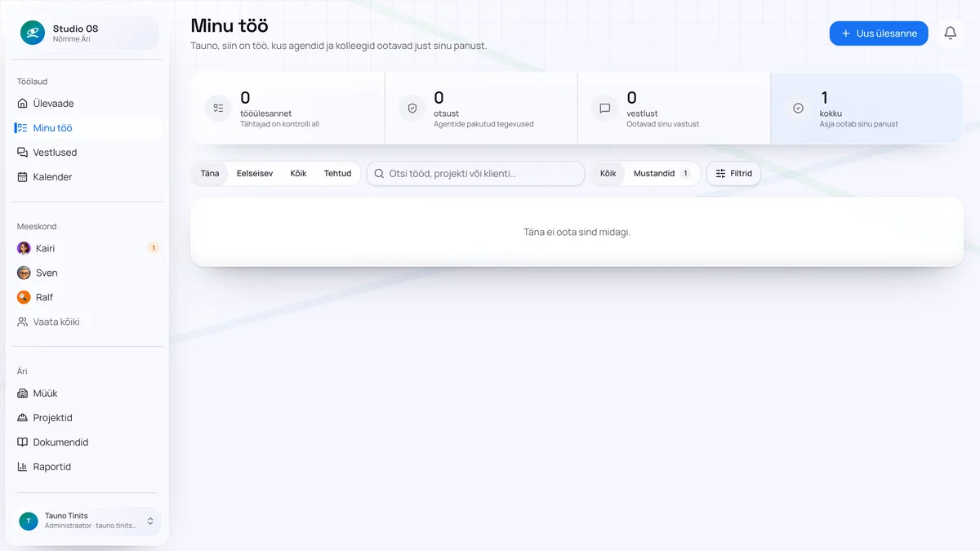The height and width of the screenshot is (551, 980).
Task: Click Tauno Tinits avatar circle
Action: click(x=29, y=521)
